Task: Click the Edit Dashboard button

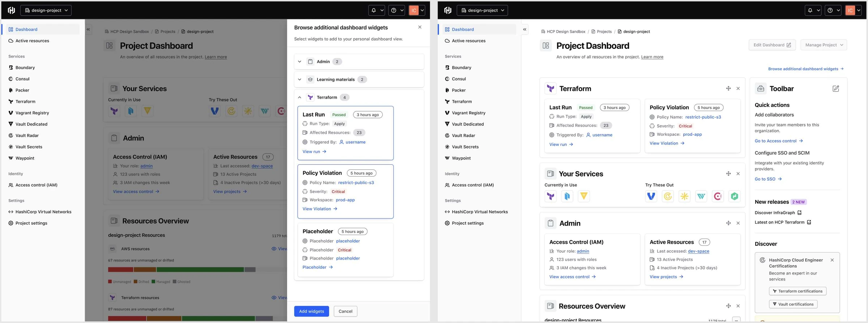Action: point(772,45)
